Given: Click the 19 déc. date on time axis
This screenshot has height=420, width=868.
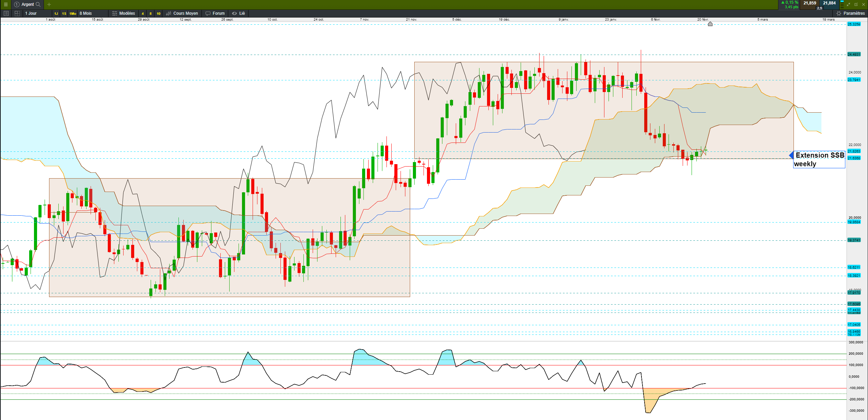Looking at the screenshot, I should (x=504, y=20).
